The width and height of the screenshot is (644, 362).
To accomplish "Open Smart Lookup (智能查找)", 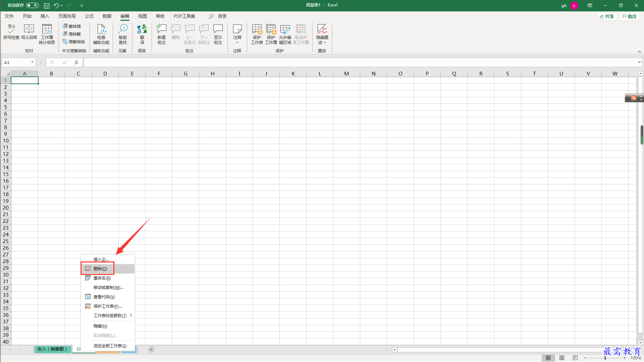I will (123, 34).
